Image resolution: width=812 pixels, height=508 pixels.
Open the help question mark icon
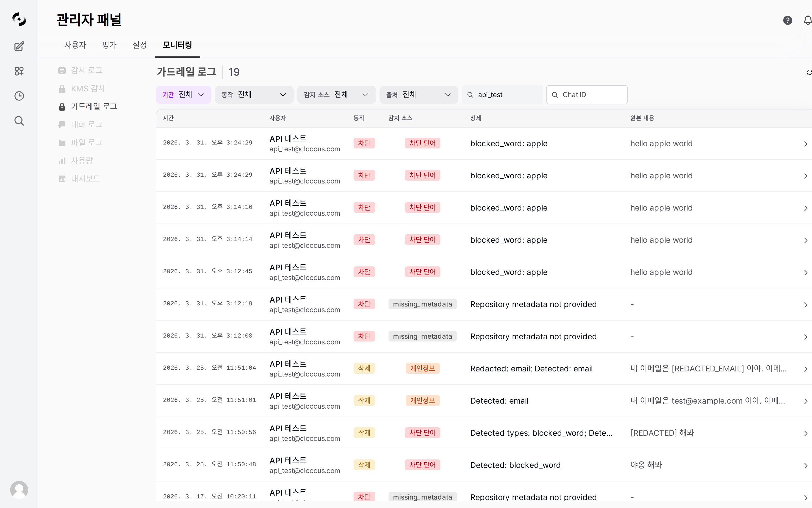787,21
